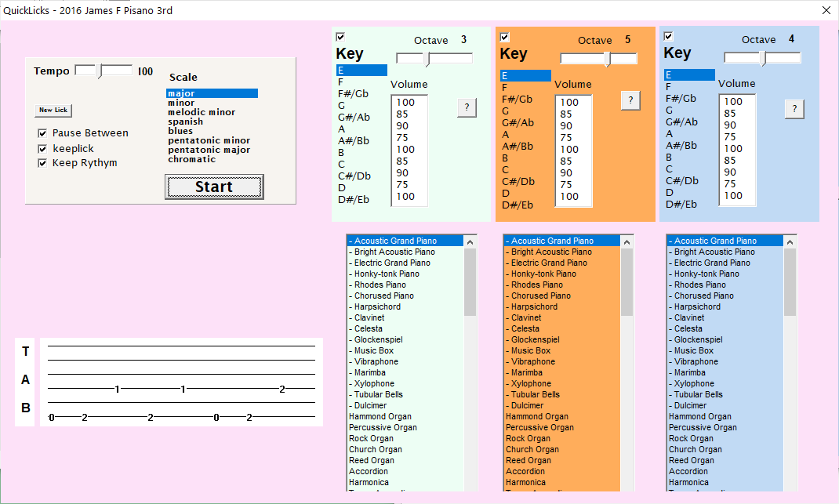Select key F in the orange panel
839x504 pixels.
click(x=525, y=87)
